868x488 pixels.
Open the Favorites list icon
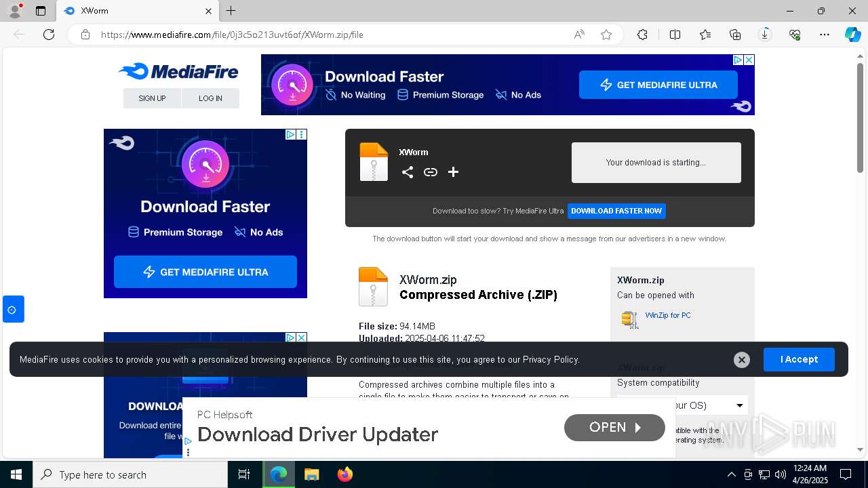[705, 35]
